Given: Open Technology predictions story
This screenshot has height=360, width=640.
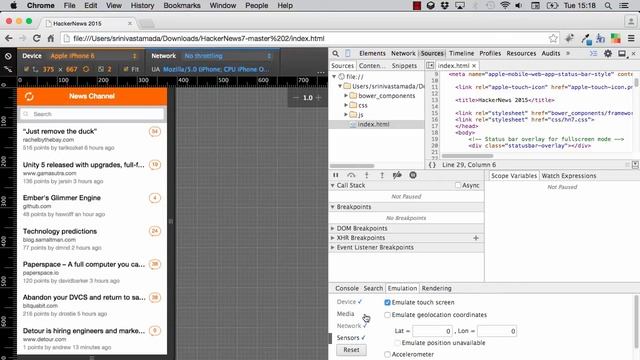Looking at the screenshot, I should 60,231.
